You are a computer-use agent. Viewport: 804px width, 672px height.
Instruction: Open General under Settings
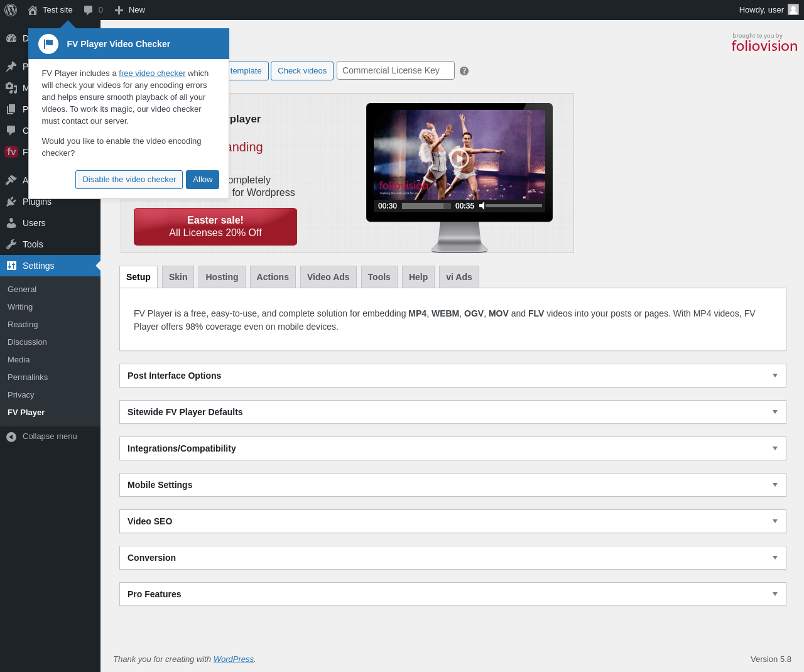[22, 290]
